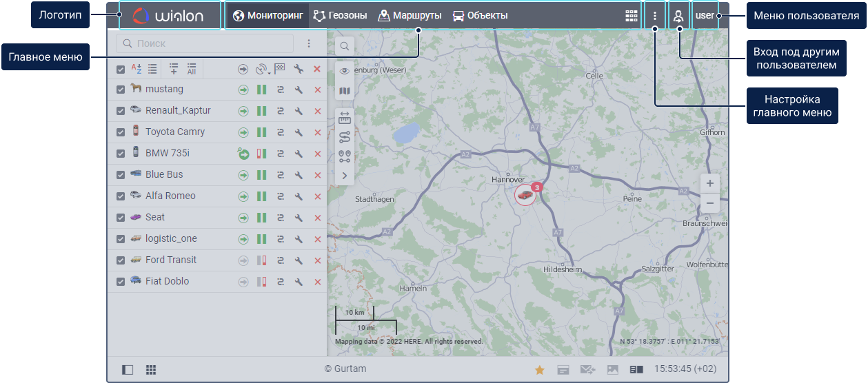Open the distance ruler tool on map

tap(345, 118)
